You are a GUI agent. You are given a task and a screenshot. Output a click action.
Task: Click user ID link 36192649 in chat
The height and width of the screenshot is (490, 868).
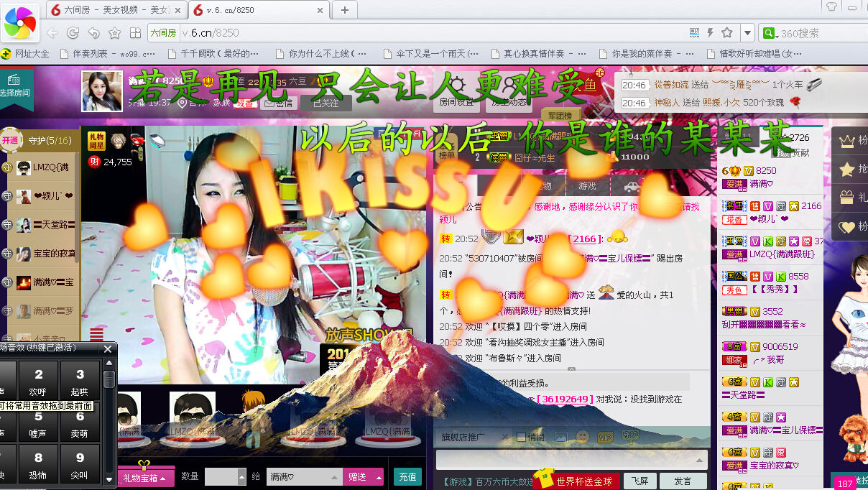(566, 399)
